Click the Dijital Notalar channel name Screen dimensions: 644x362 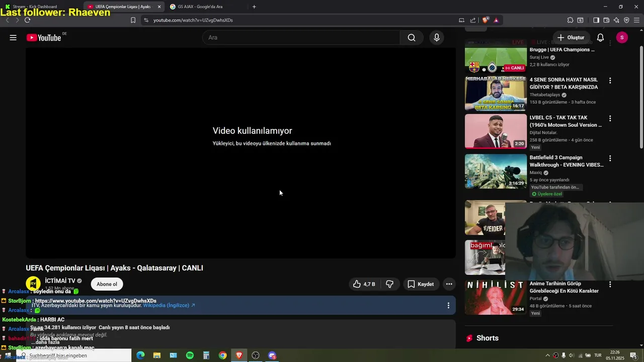pyautogui.click(x=543, y=133)
